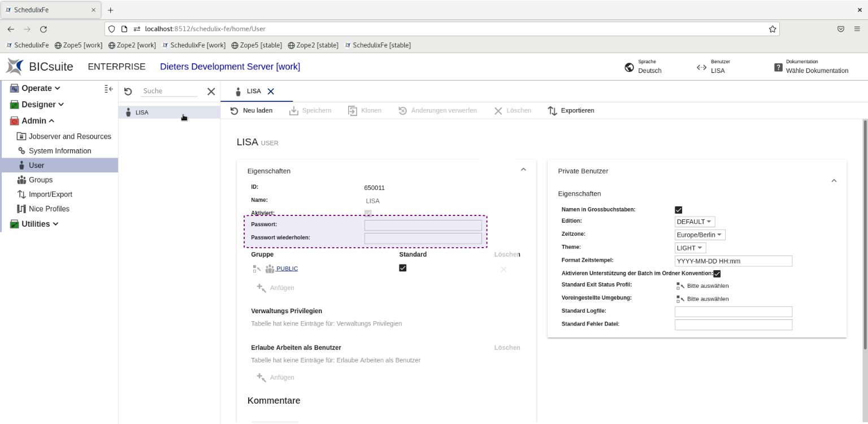Click the Exportieren toolbar icon
The image size is (868, 424).
[553, 111]
